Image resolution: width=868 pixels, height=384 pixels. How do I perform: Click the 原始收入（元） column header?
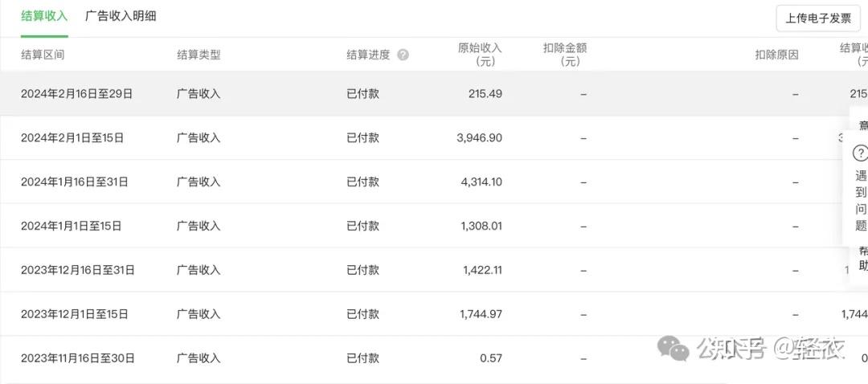[x=480, y=55]
